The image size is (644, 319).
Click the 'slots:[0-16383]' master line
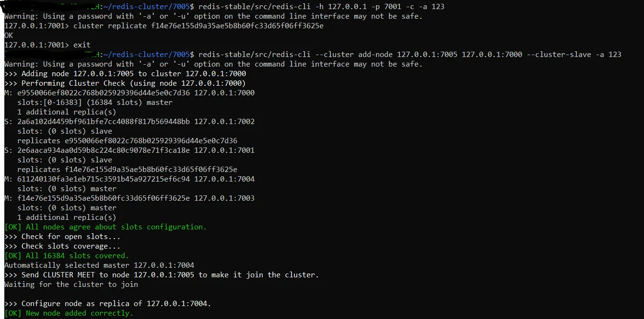pyautogui.click(x=95, y=103)
